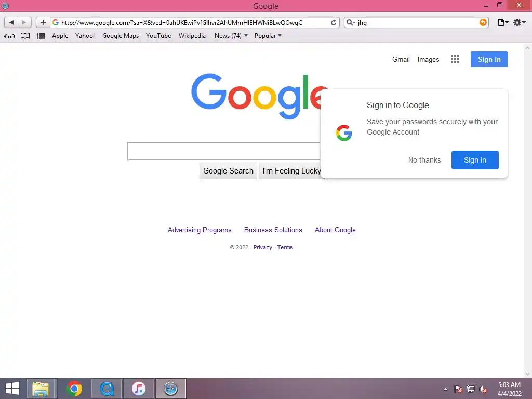Go back with the Back arrow button
The image size is (532, 399).
[x=11, y=22]
